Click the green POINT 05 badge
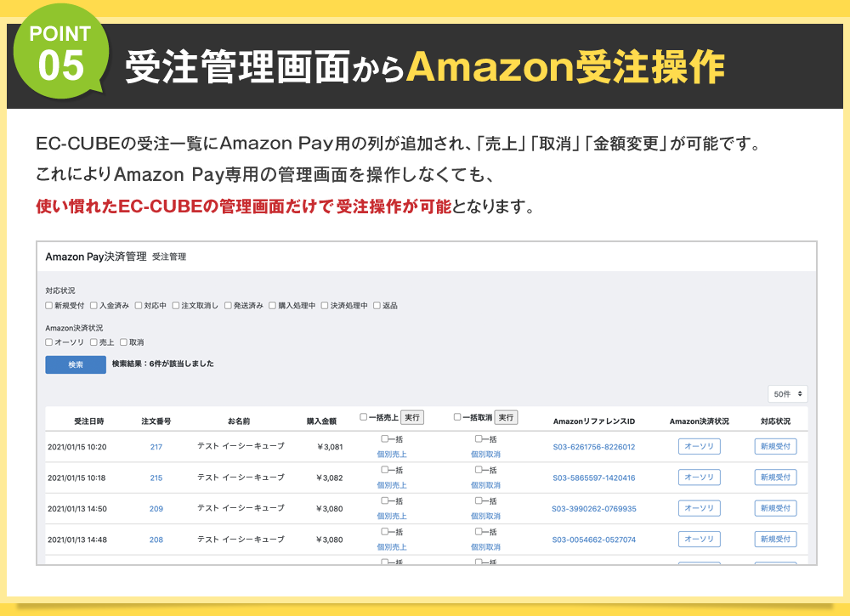The image size is (850, 616). click(60, 52)
